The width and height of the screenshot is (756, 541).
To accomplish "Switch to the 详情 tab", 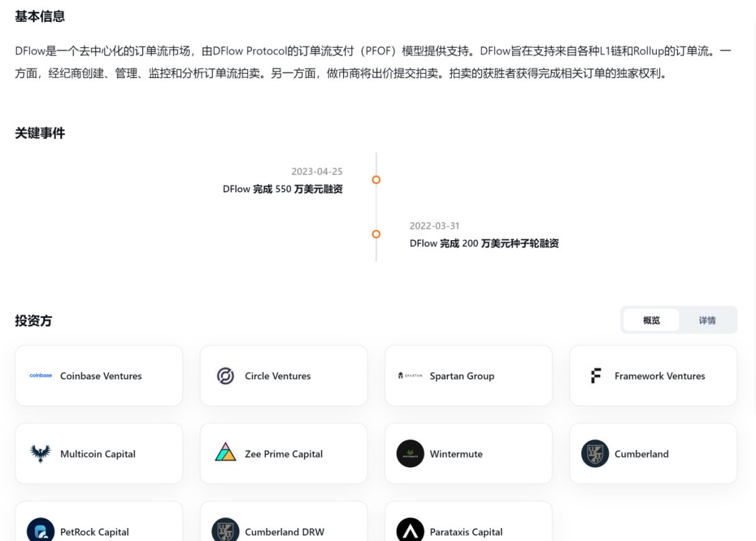I will pyautogui.click(x=707, y=320).
